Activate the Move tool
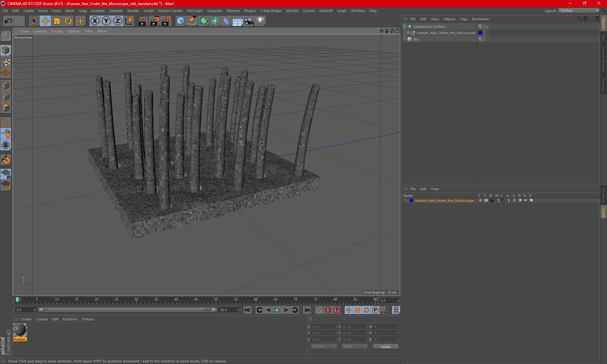Image resolution: width=607 pixels, height=364 pixels. (x=46, y=21)
